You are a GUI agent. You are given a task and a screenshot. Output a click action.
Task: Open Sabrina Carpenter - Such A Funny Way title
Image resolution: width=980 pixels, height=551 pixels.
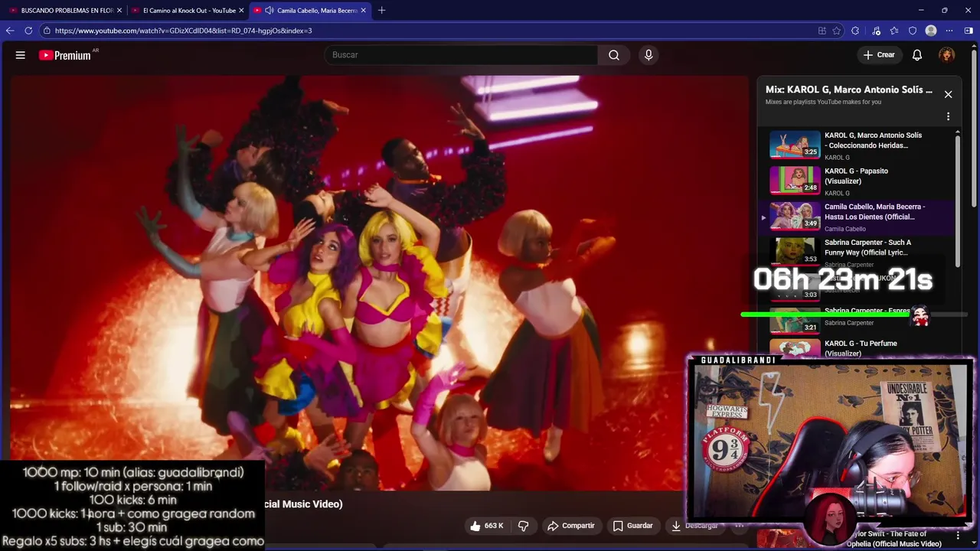coord(867,247)
